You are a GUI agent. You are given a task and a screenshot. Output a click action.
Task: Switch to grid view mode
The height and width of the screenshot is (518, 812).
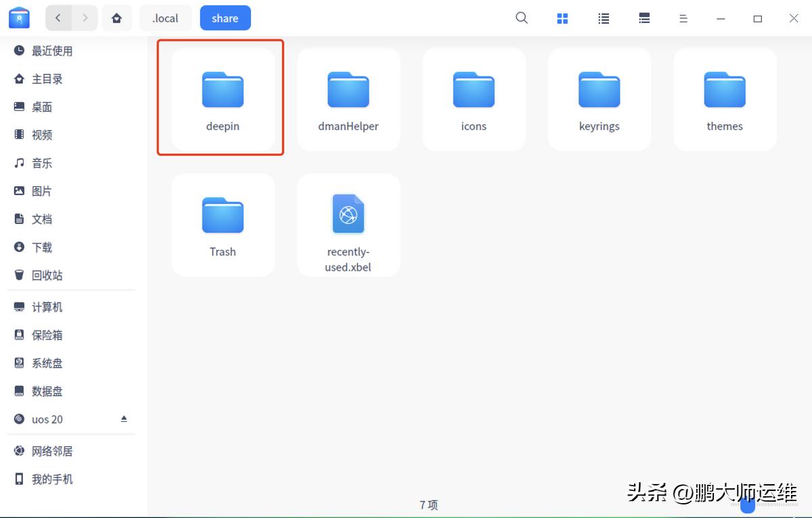(562, 18)
